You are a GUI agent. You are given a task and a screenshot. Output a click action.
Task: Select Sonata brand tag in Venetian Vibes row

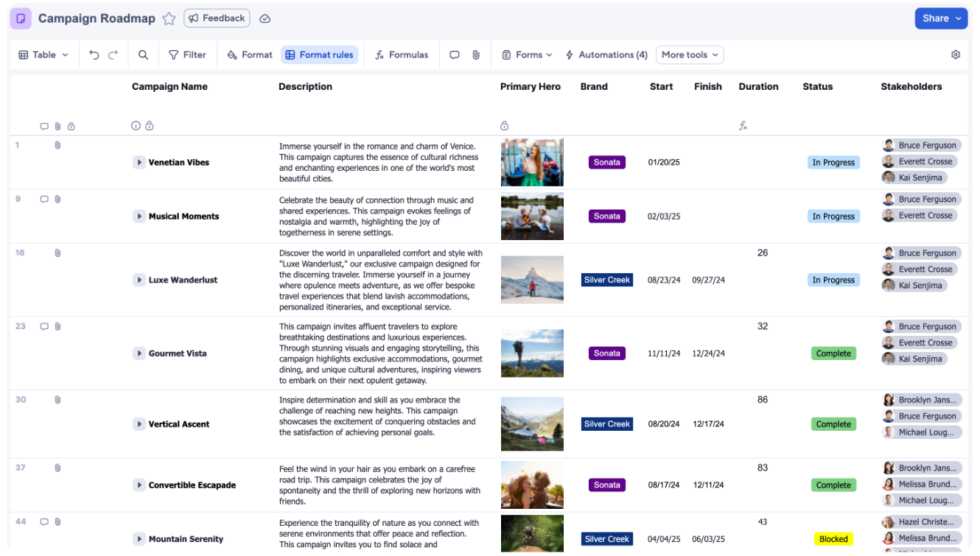click(607, 162)
